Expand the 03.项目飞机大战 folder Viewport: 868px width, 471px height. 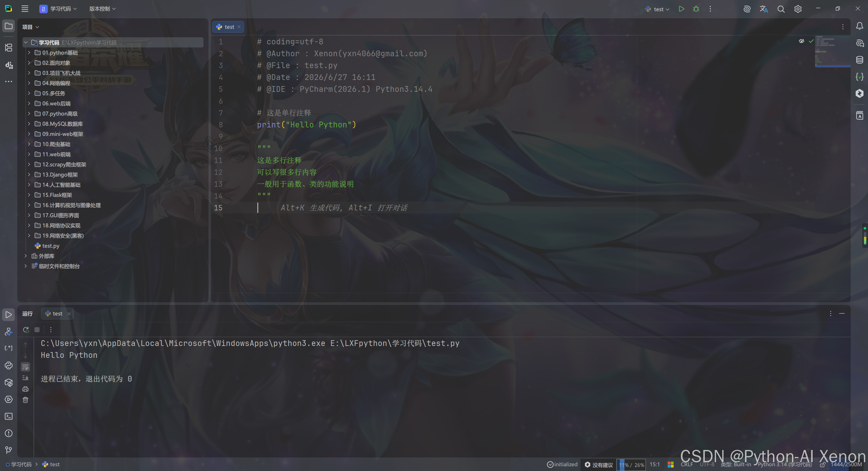29,73
